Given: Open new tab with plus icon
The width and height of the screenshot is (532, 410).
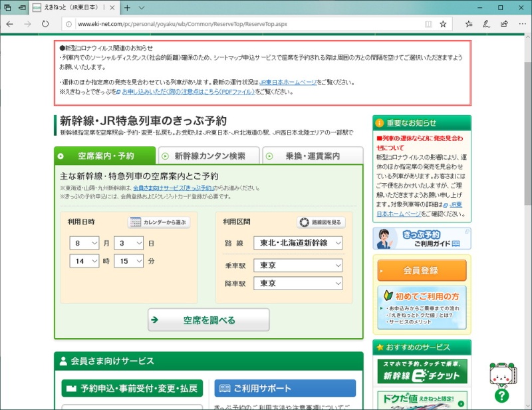Looking at the screenshot, I should [x=127, y=7].
